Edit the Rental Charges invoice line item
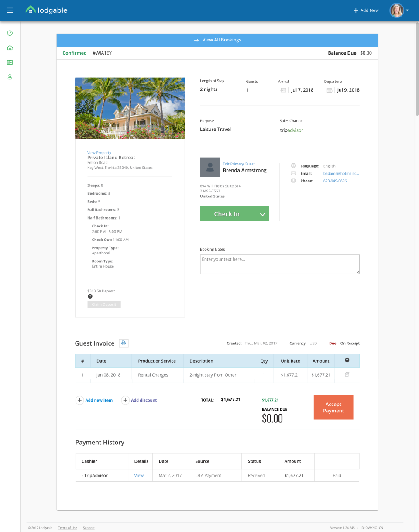 (x=347, y=374)
